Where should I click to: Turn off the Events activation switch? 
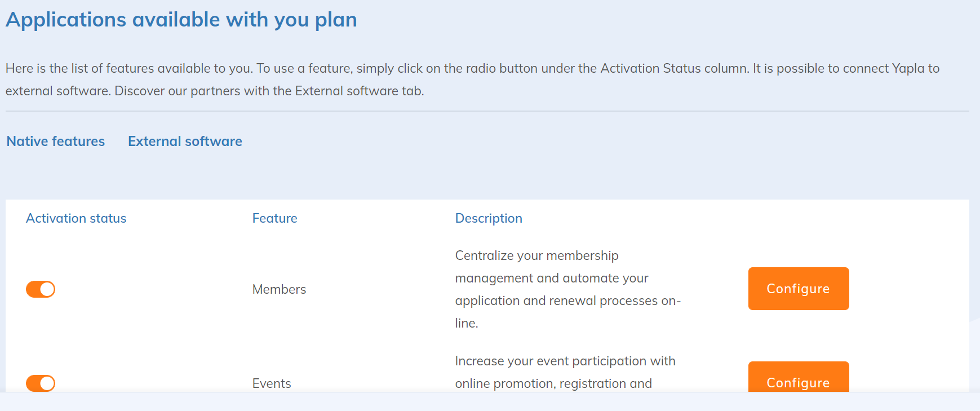(x=41, y=383)
